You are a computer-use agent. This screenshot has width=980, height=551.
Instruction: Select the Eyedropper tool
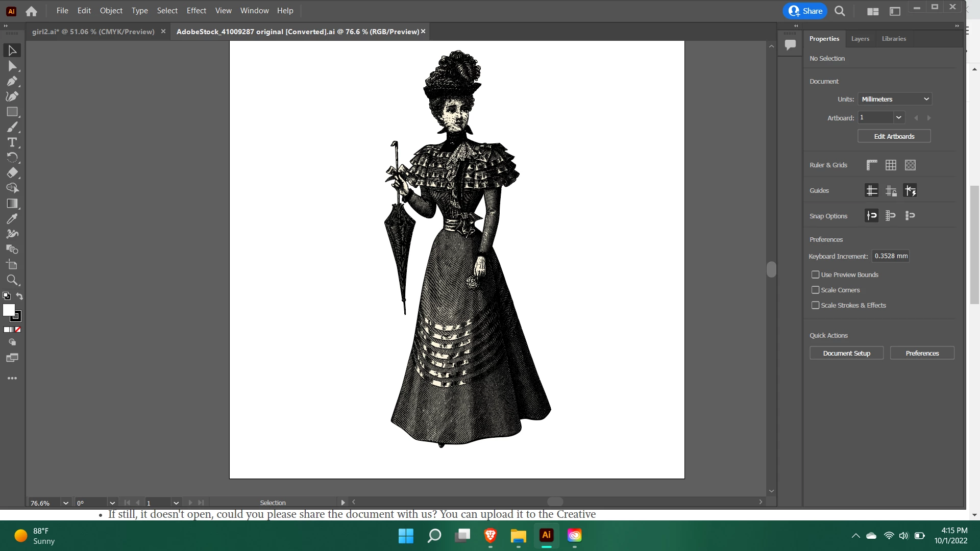click(x=12, y=219)
